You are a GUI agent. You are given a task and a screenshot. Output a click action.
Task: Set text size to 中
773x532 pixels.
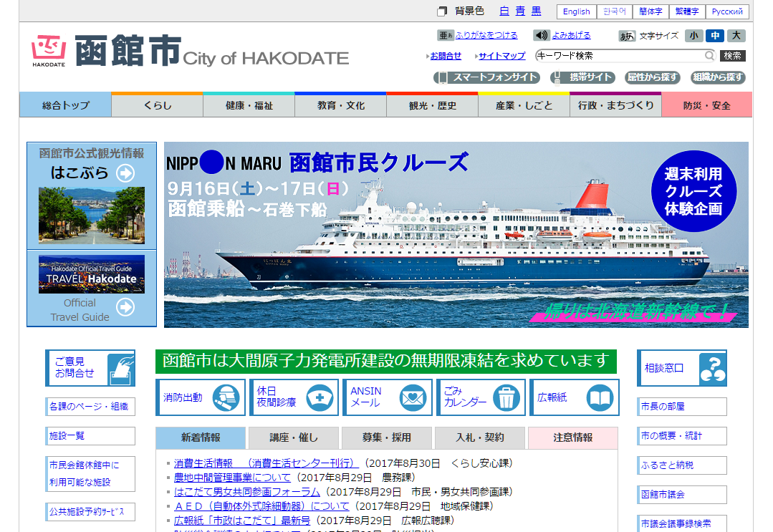pos(715,36)
